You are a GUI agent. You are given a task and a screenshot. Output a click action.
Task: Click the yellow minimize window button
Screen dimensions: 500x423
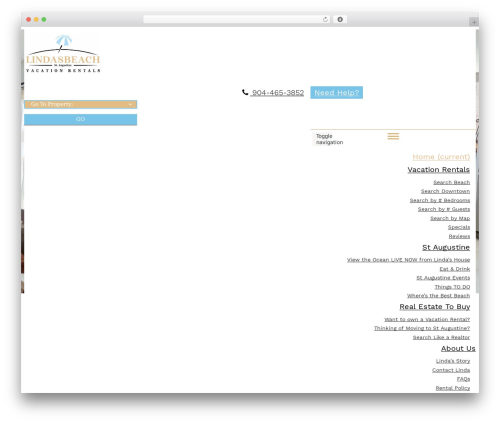[36, 19]
